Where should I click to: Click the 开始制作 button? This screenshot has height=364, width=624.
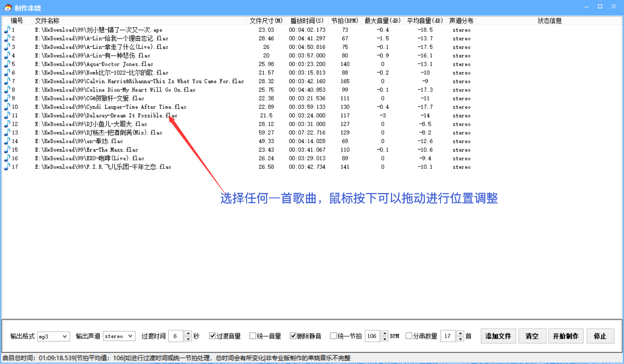pyautogui.click(x=566, y=336)
